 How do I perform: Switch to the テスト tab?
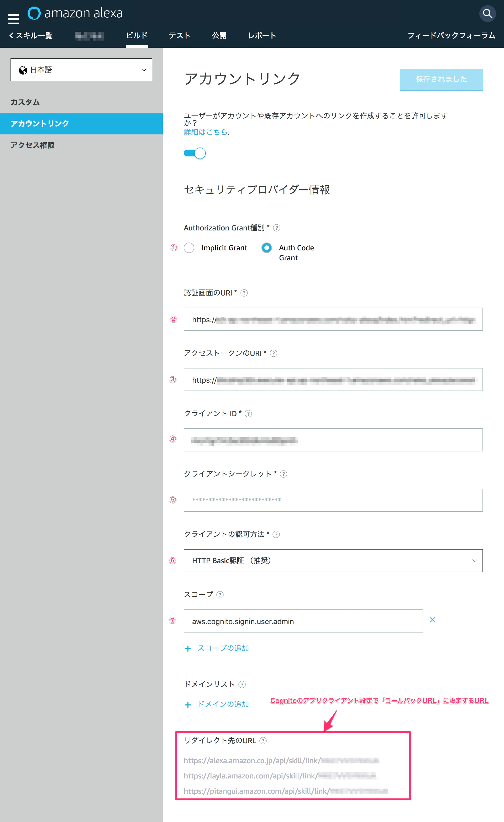tap(180, 35)
